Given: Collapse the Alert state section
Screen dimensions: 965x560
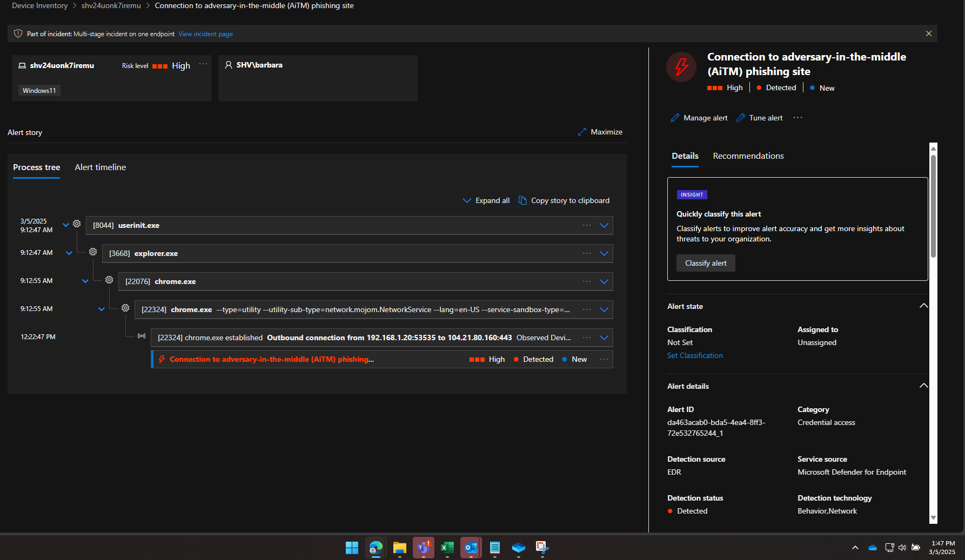Looking at the screenshot, I should coord(923,306).
